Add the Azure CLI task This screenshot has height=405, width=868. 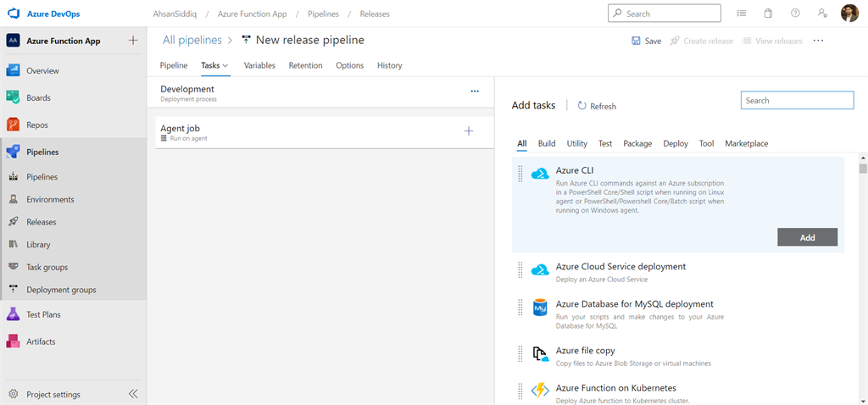coord(807,237)
